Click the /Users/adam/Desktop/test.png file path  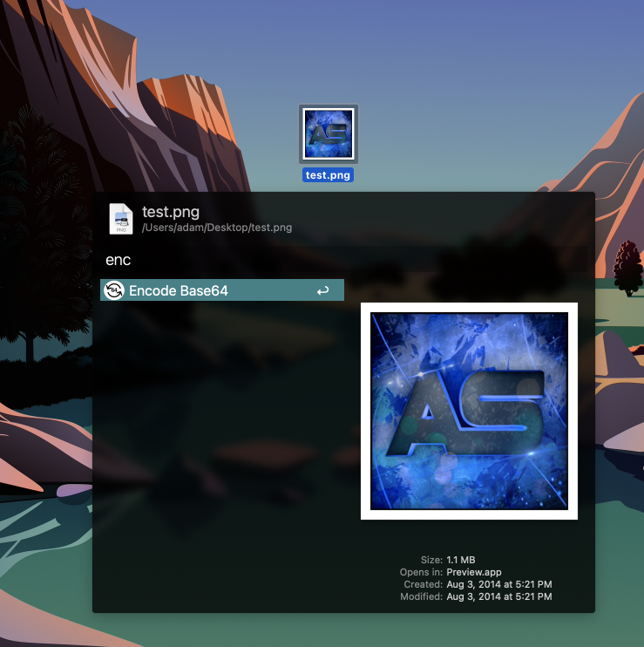(x=216, y=228)
